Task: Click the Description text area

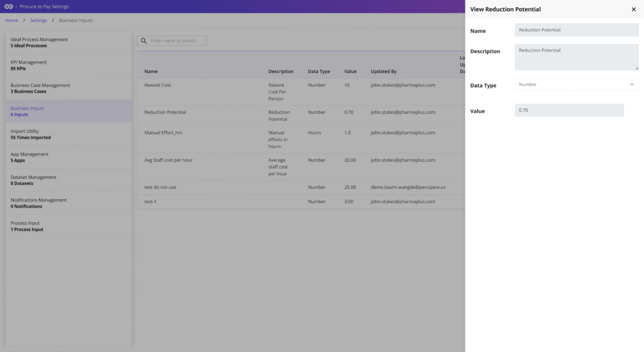Action: pyautogui.click(x=576, y=57)
